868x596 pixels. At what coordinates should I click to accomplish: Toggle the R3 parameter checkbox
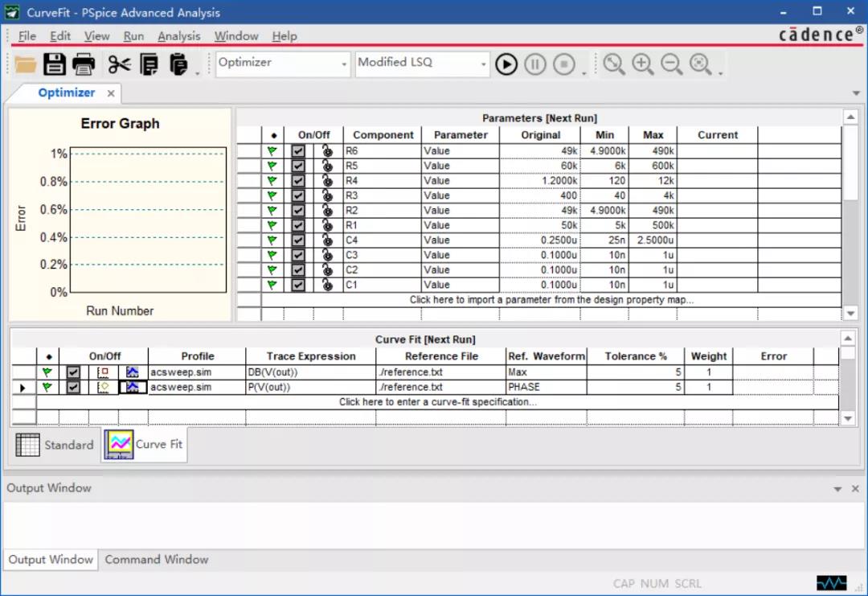[298, 195]
